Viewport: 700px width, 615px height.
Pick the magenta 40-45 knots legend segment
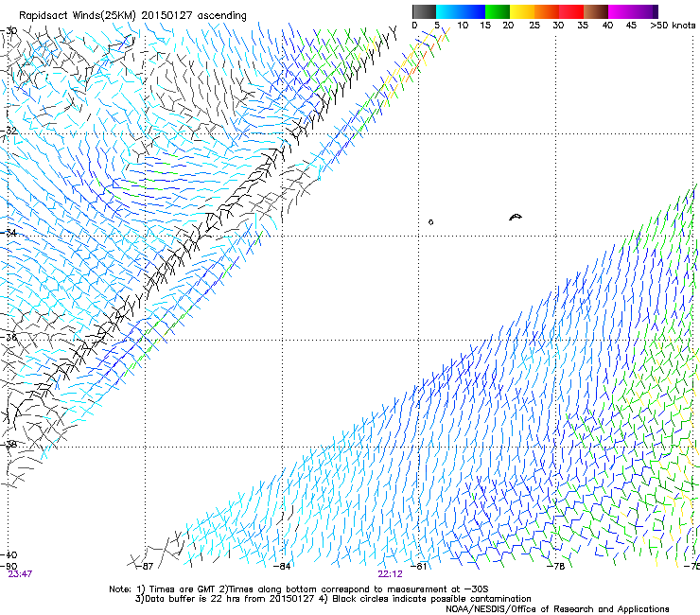(x=621, y=11)
